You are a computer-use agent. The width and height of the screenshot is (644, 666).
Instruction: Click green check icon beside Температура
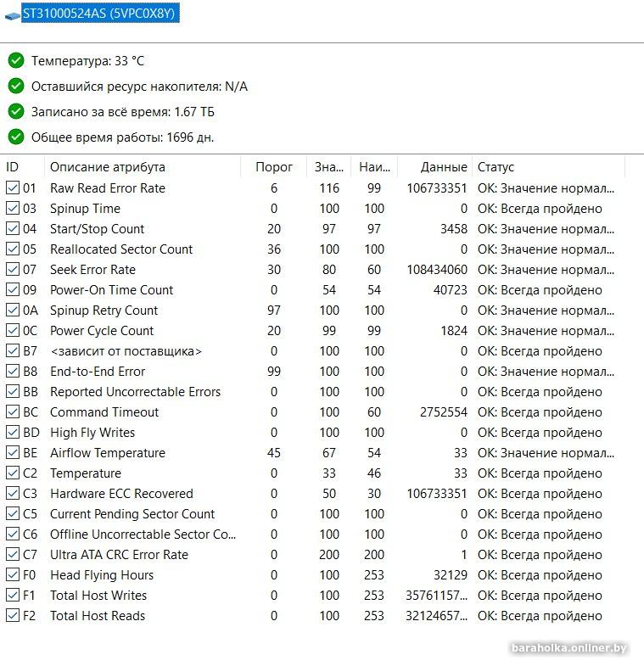click(x=16, y=61)
